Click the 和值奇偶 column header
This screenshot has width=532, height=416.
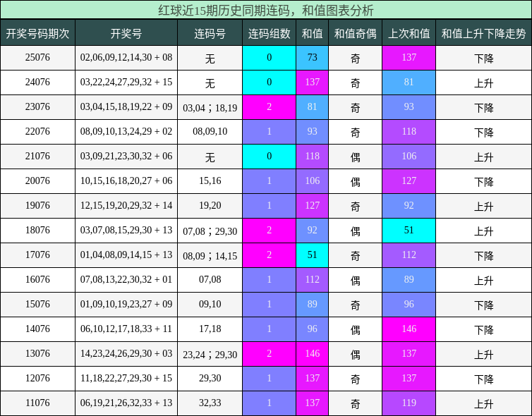(x=355, y=33)
